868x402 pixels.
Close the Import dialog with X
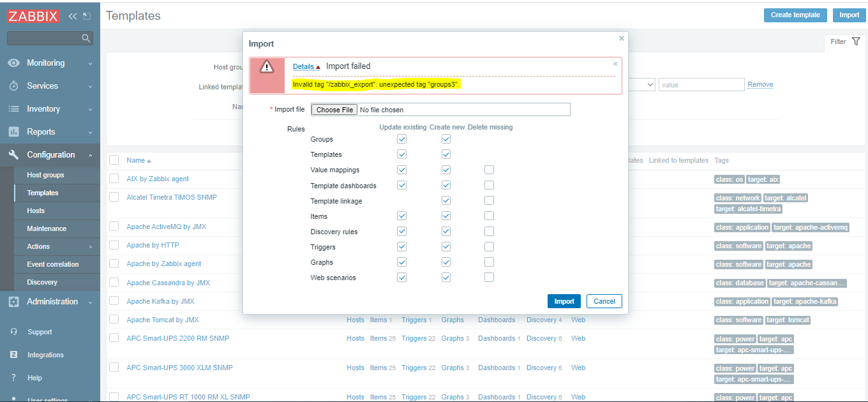621,38
